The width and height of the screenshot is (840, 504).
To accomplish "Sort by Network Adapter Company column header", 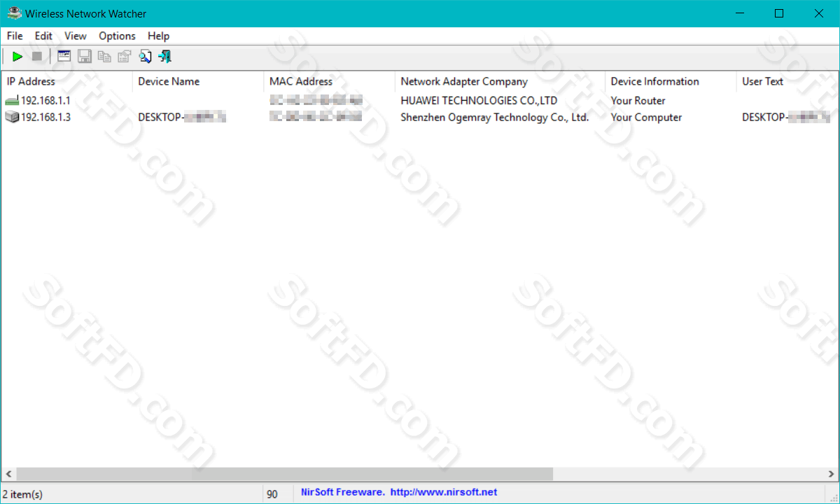I will [x=500, y=81].
